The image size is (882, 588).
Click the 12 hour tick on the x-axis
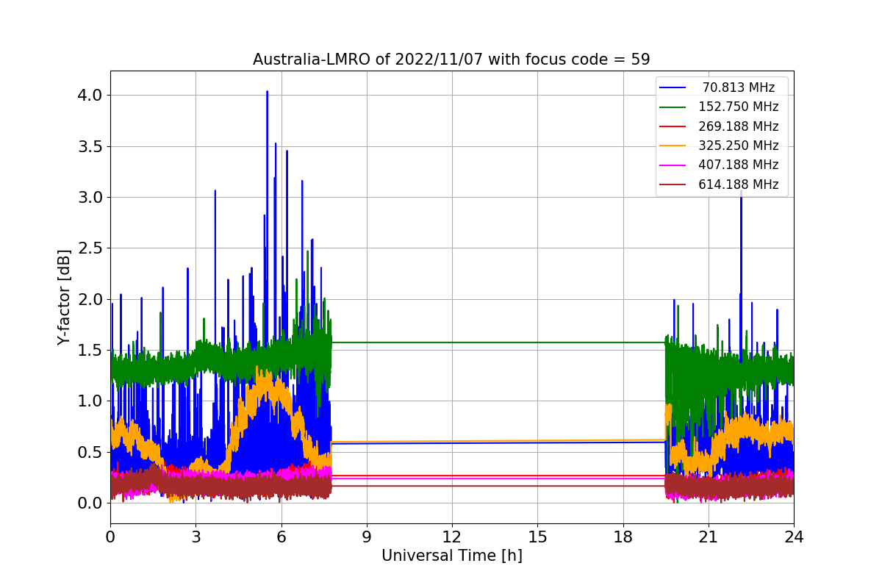pos(452,537)
